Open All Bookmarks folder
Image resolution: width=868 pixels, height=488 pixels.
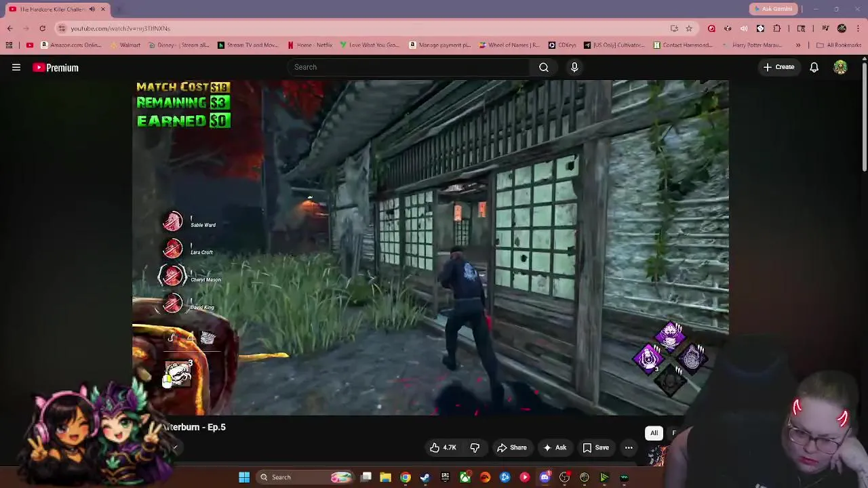click(839, 45)
